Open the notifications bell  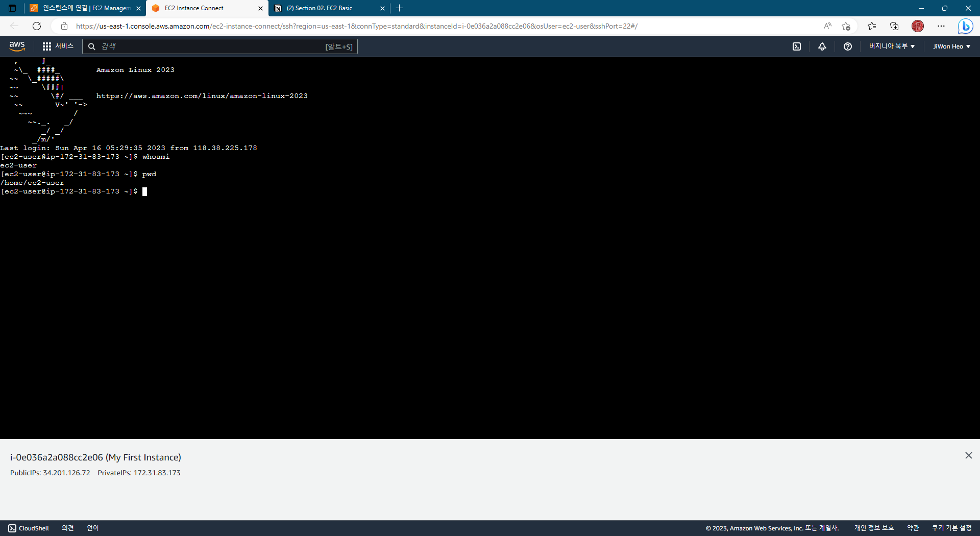(822, 46)
